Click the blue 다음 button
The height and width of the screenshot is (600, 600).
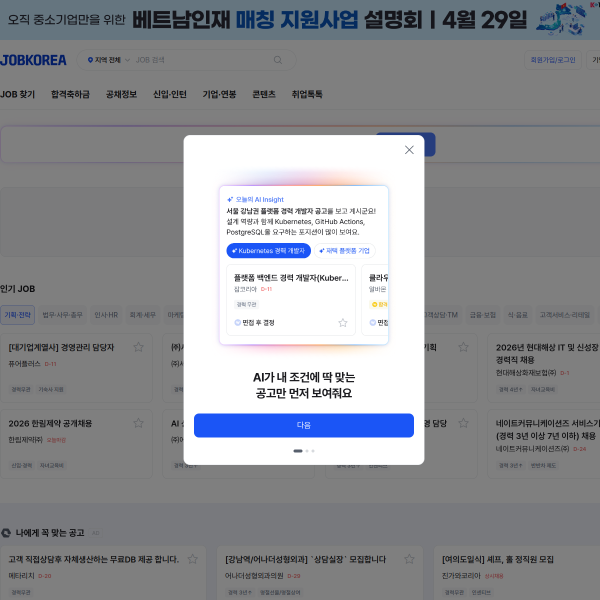pos(303,425)
